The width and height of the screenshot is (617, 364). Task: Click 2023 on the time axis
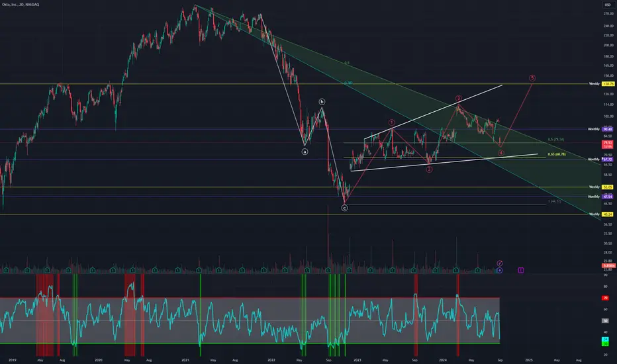357,359
